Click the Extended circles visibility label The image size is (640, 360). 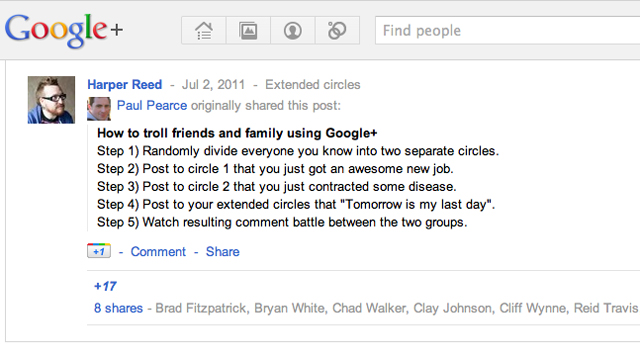313,84
